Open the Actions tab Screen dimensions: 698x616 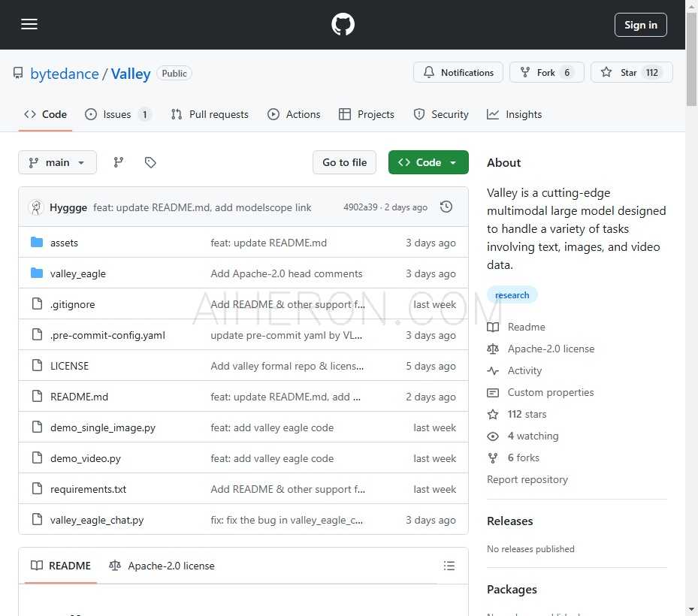(x=294, y=114)
